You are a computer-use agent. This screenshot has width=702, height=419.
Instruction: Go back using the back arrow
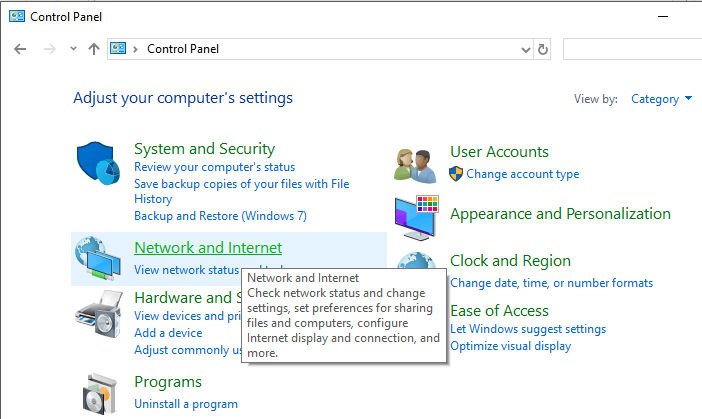point(21,49)
